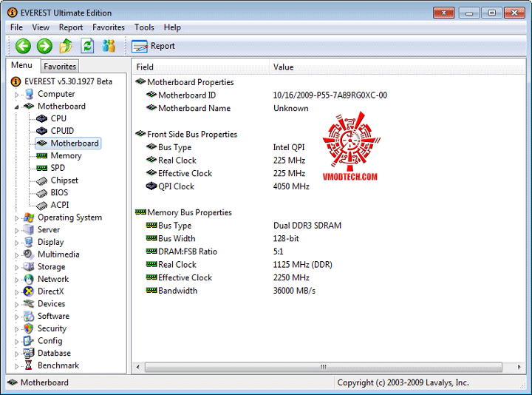Expand the Server node arrow

click(x=16, y=230)
